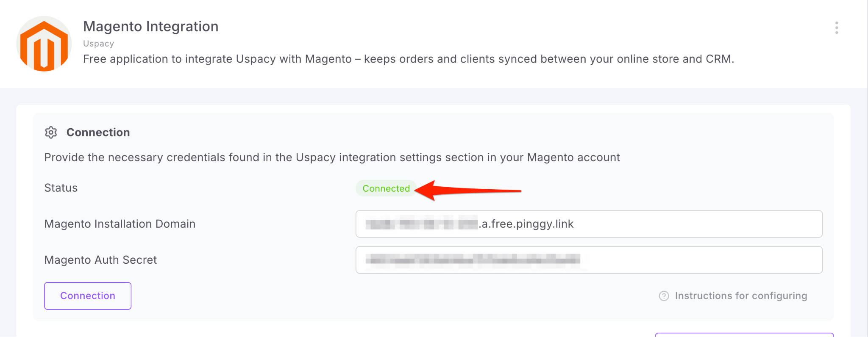Click the pinggy.link domain text
This screenshot has height=337, width=868.
528,224
